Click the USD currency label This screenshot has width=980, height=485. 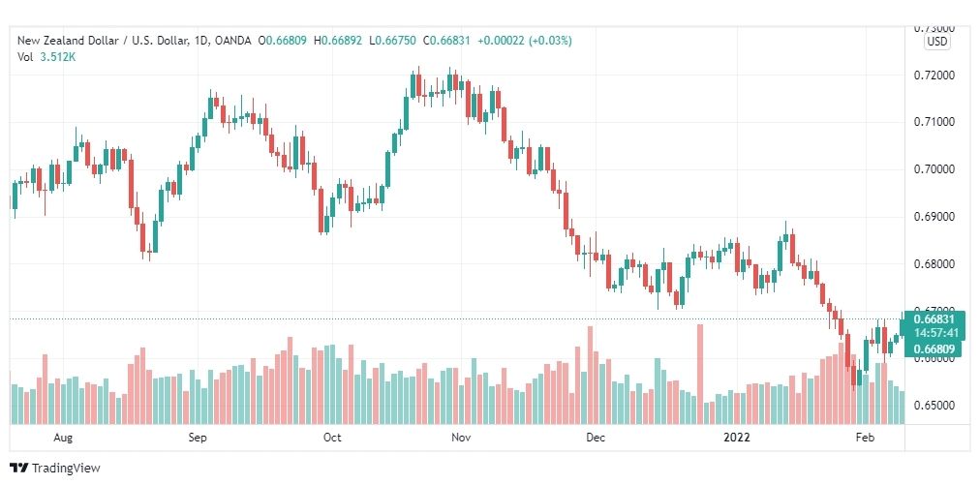point(936,42)
